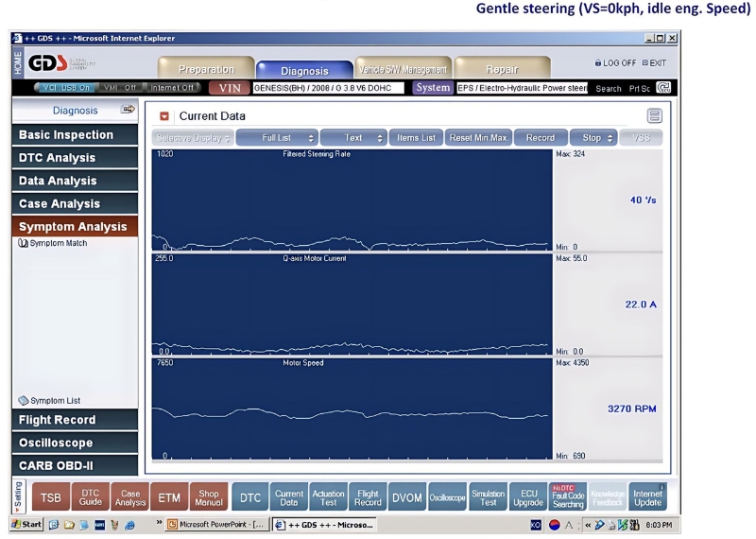Toggle the VCI USB On indicator
Image resolution: width=756 pixels, height=539 pixels.
[x=65, y=88]
